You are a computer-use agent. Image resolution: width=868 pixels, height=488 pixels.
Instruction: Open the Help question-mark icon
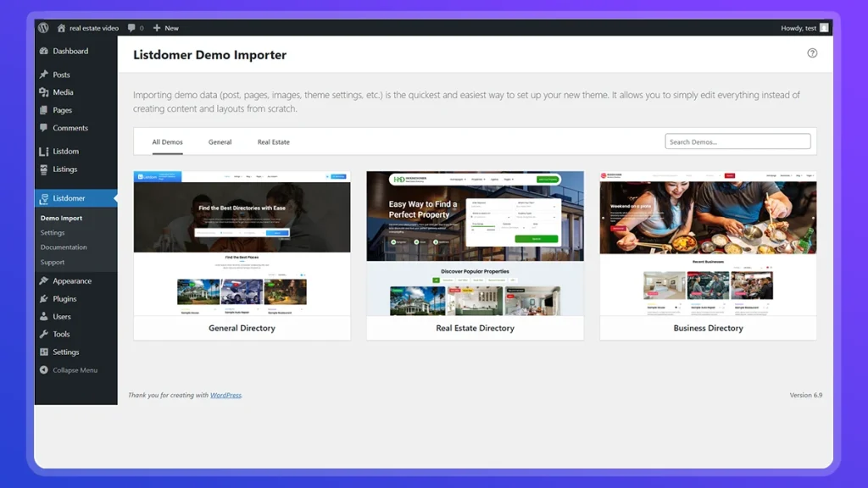(812, 53)
